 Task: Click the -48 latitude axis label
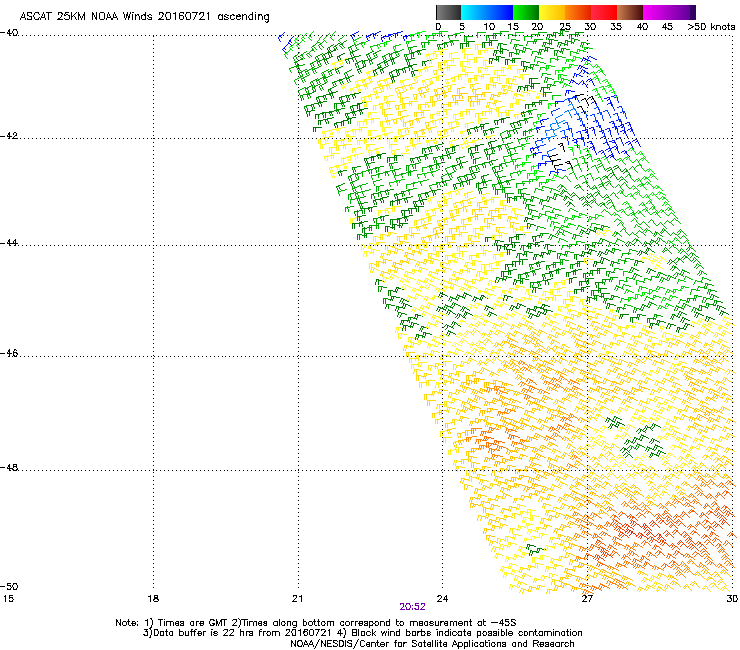pos(9,467)
